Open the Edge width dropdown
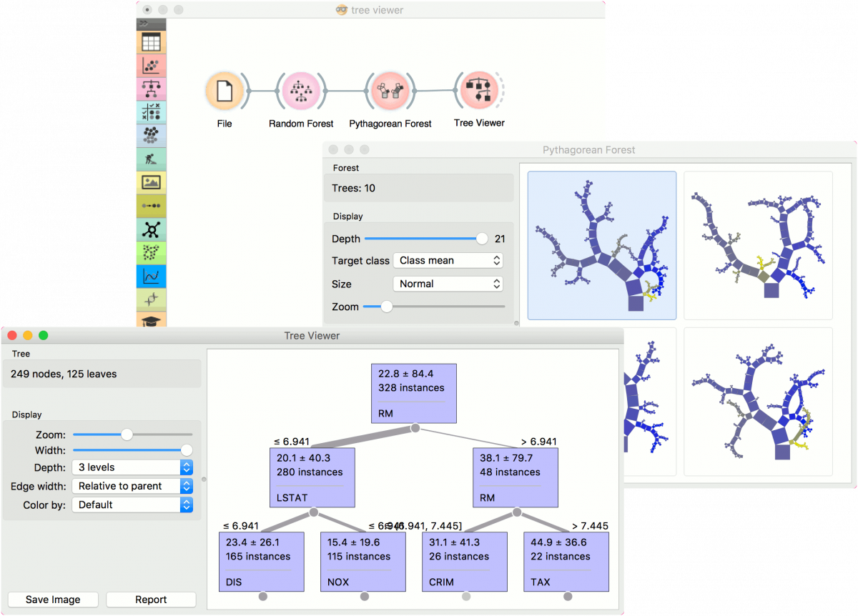This screenshot has width=858, height=616. tap(132, 486)
